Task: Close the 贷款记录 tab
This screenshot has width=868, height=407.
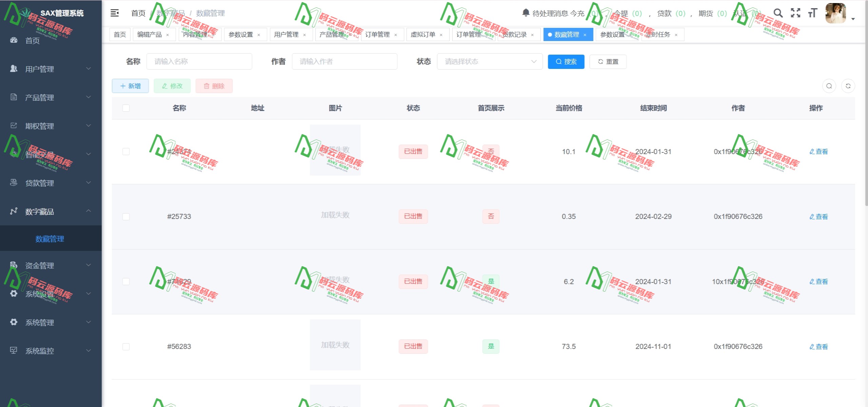Action: coord(532,35)
